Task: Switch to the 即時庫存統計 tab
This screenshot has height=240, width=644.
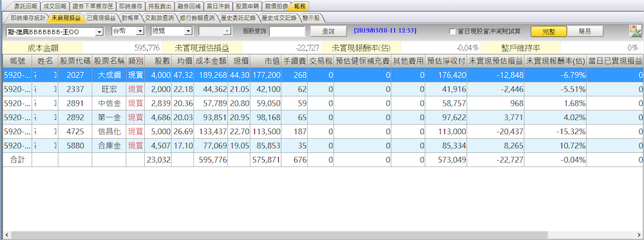Action: click(25, 18)
